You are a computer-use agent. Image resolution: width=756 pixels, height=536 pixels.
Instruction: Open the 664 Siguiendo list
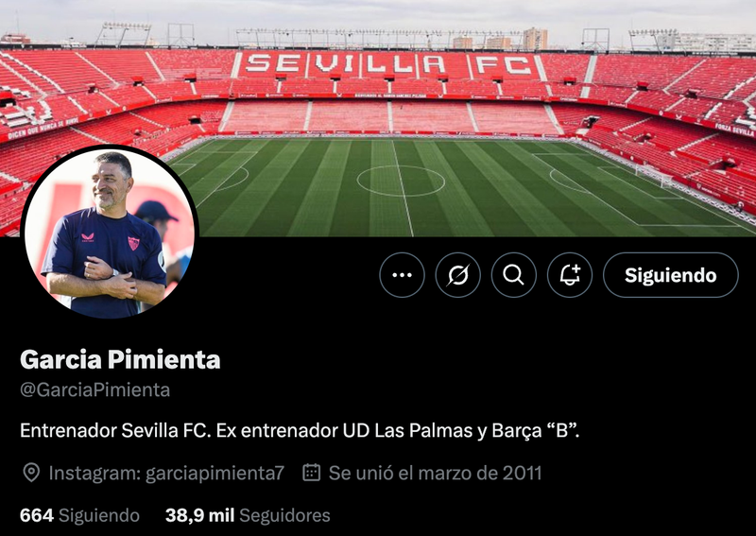(x=79, y=515)
